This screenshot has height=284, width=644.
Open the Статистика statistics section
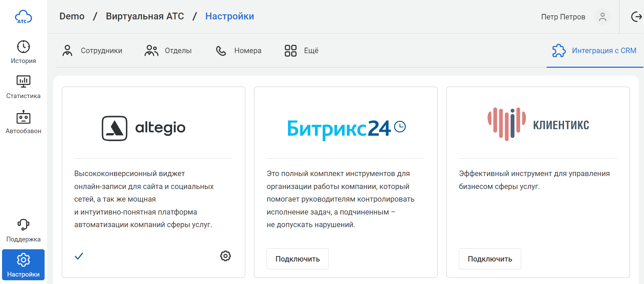[x=23, y=87]
